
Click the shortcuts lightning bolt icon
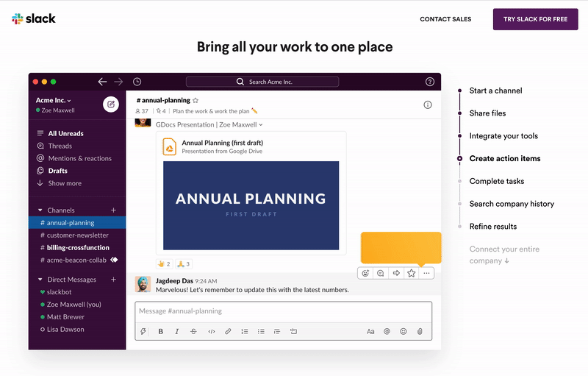tap(145, 332)
